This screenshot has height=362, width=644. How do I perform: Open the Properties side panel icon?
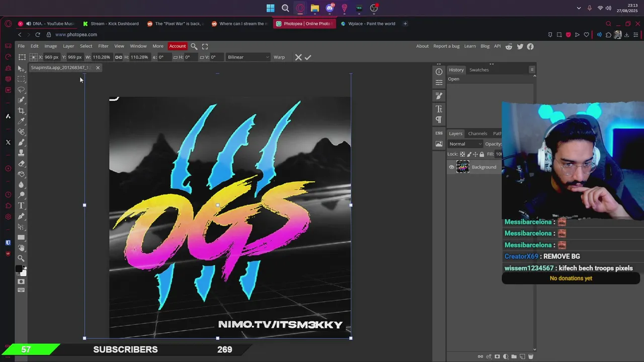pos(439,82)
